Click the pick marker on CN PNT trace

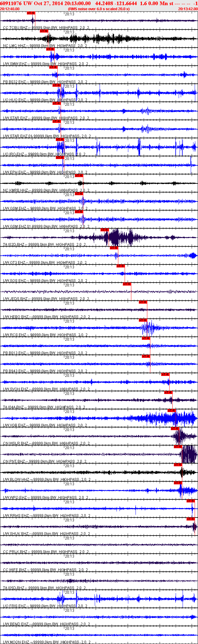tap(178, 447)
